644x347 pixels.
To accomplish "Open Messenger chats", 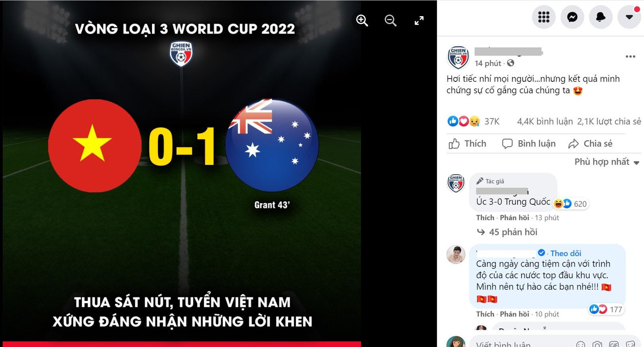I will coord(572,17).
